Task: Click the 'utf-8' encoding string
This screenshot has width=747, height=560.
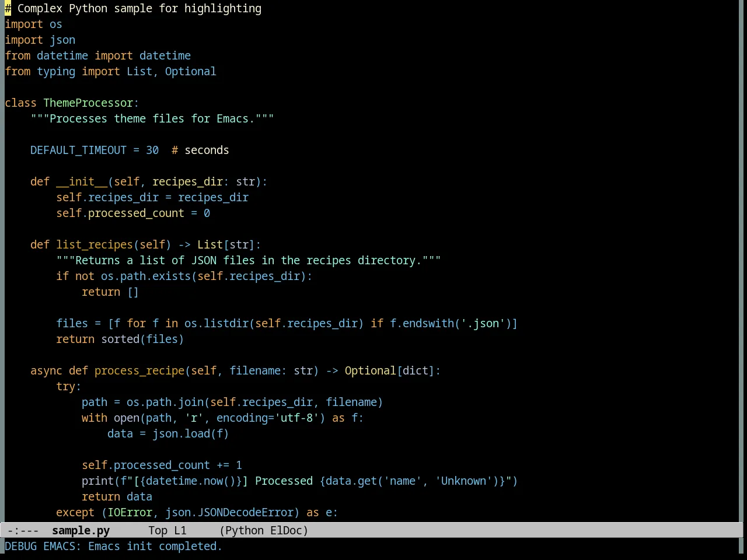Action: coord(296,418)
